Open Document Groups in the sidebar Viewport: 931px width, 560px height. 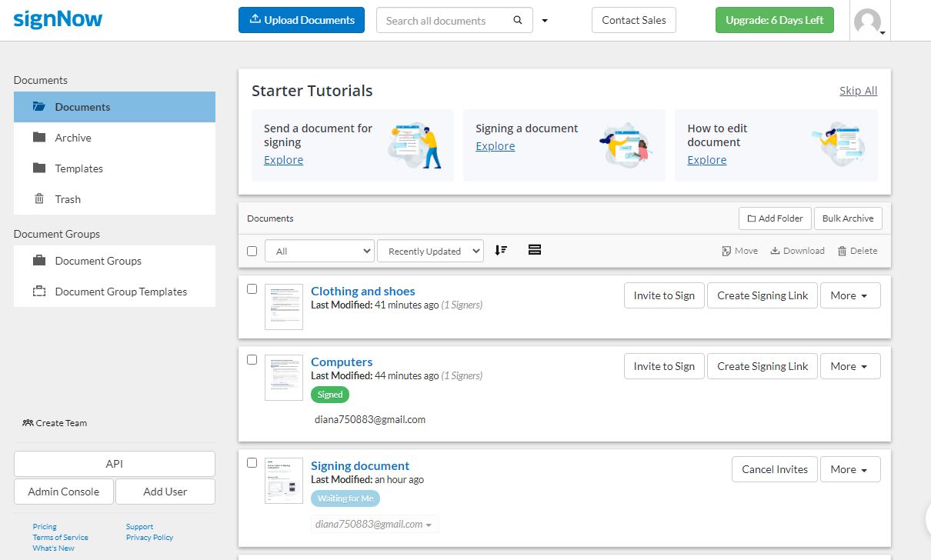pos(115,261)
